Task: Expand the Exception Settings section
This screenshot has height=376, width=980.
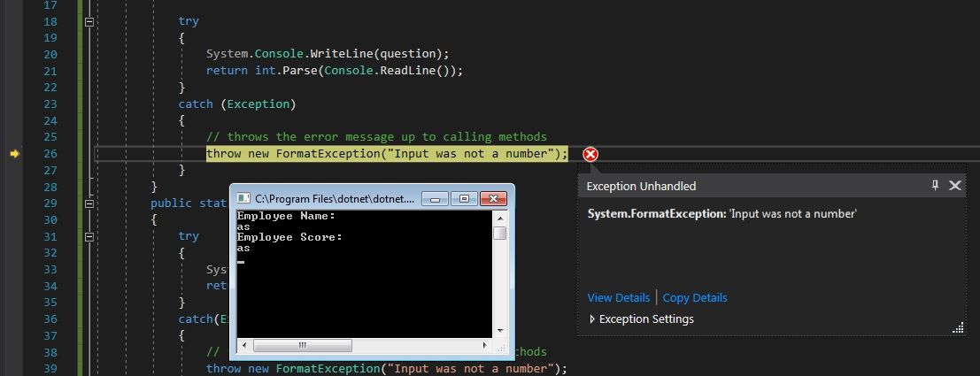Action: 593,319
